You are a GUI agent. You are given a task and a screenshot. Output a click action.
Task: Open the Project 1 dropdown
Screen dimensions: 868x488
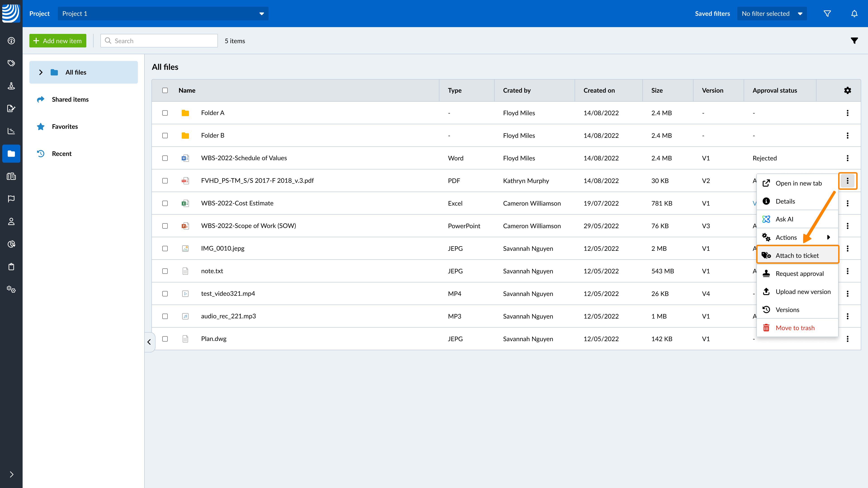pyautogui.click(x=163, y=14)
